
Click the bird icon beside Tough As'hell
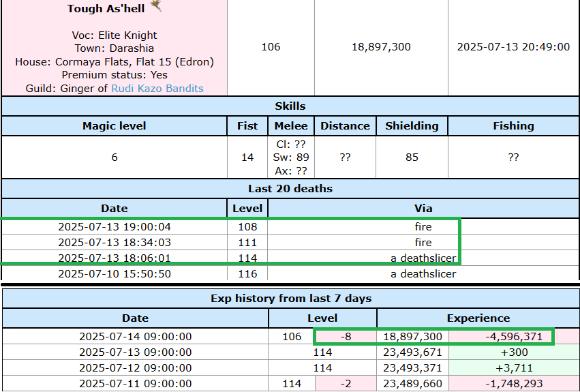pos(156,6)
